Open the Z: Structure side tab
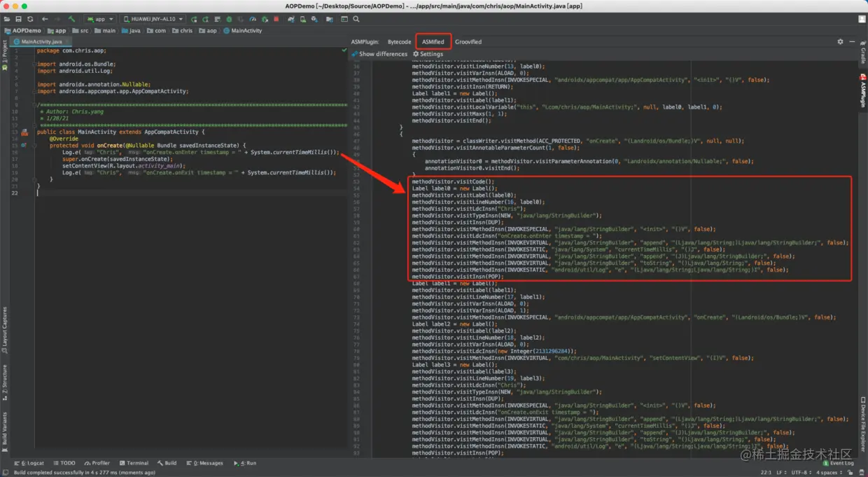This screenshot has width=868, height=477. point(4,381)
